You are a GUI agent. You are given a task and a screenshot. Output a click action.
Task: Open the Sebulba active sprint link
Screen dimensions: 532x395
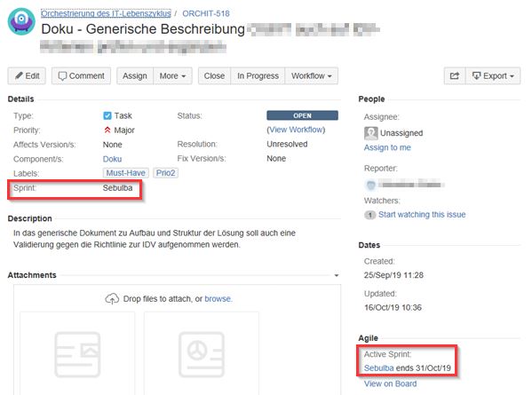(378, 367)
